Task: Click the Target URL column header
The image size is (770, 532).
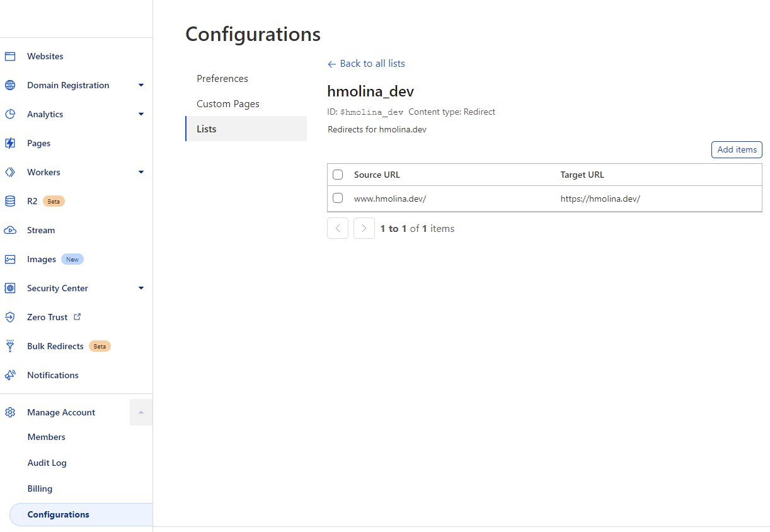Action: [x=582, y=175]
